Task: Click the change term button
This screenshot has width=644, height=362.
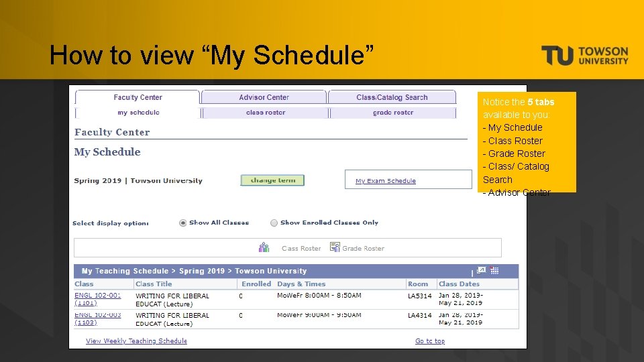Action: tap(272, 180)
